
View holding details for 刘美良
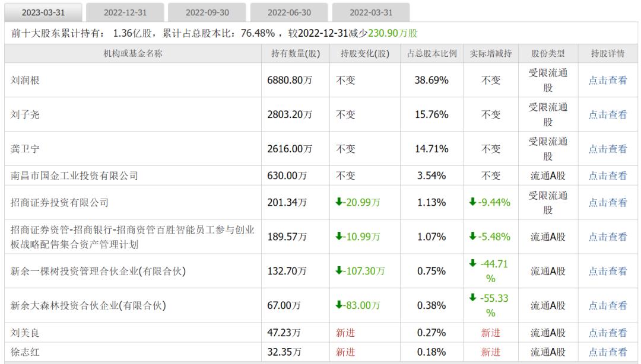(608, 333)
